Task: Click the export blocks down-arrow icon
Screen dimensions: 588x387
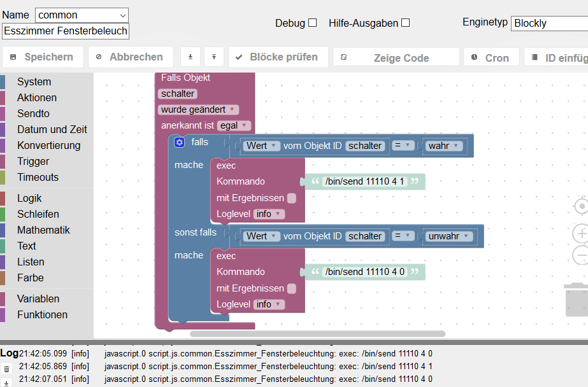Action: [190, 57]
